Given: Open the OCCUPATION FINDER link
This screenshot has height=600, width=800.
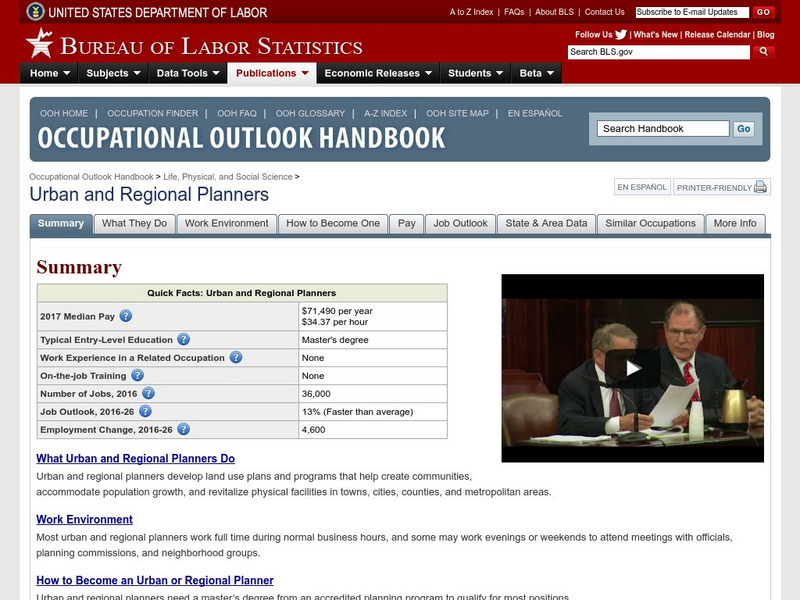Looking at the screenshot, I should [153, 113].
